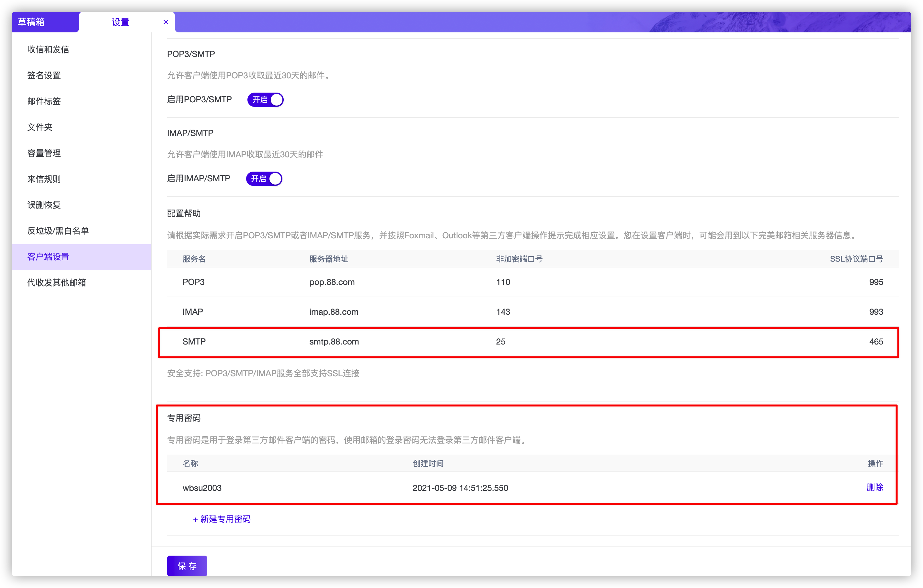The width and height of the screenshot is (923, 588).
Task: Open 收信和发信 settings
Action: coord(48,50)
